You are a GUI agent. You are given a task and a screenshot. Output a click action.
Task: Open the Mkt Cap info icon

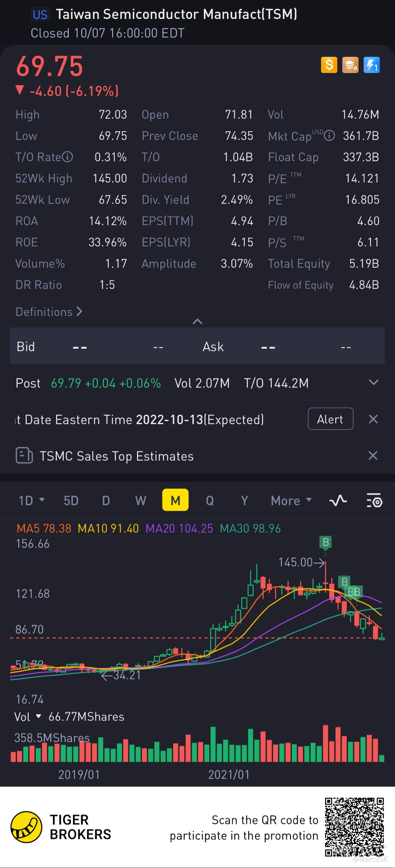[329, 135]
